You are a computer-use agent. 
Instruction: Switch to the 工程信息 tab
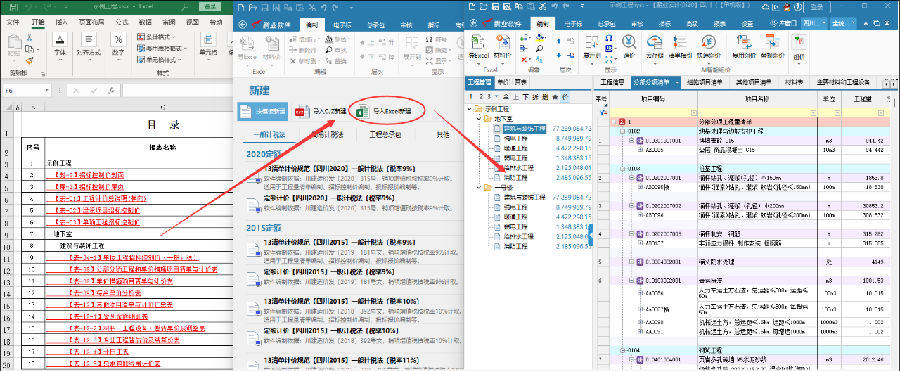click(612, 82)
